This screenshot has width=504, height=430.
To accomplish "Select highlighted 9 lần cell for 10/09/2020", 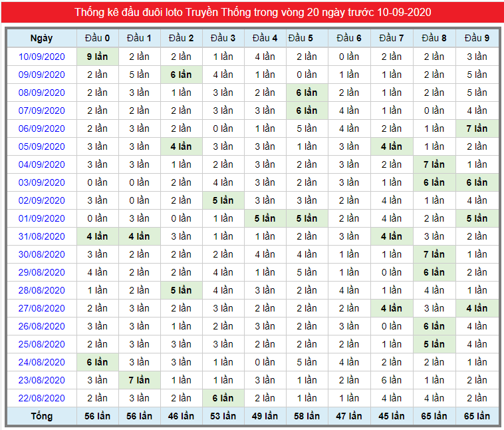I will tap(97, 57).
